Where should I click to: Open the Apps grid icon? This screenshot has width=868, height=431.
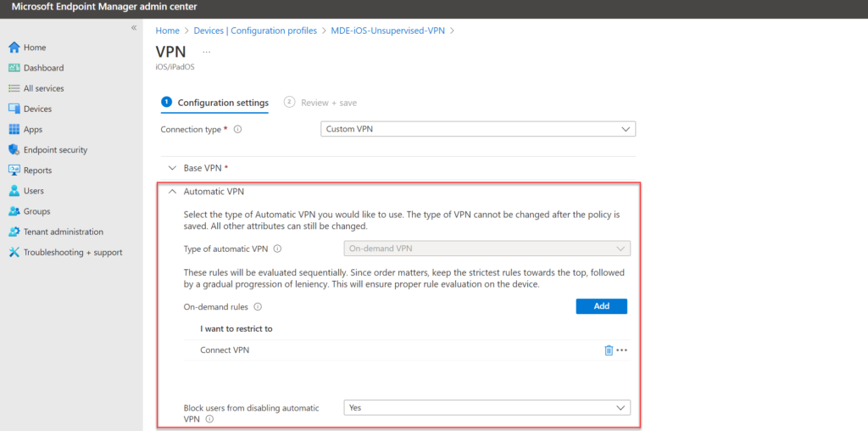coord(14,130)
